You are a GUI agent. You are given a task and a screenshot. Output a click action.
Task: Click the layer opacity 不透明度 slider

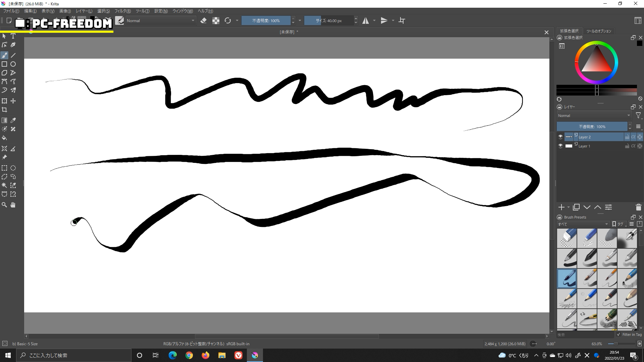click(592, 127)
